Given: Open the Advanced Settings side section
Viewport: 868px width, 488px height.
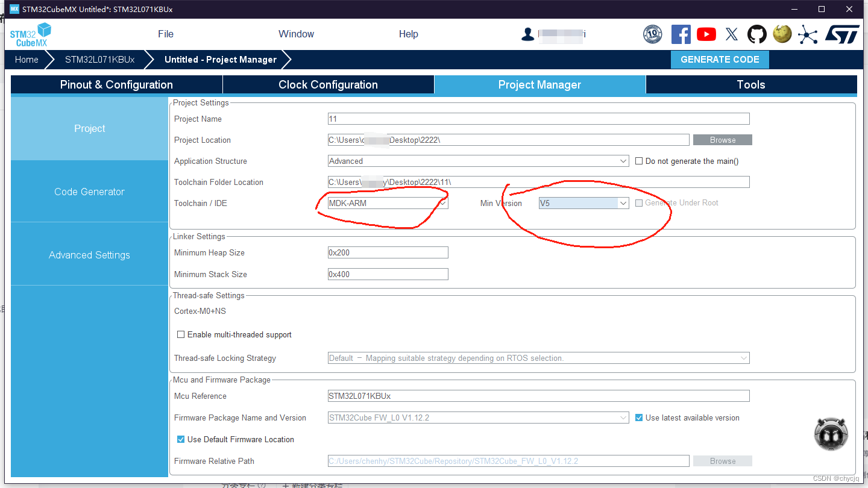Looking at the screenshot, I should pos(89,255).
